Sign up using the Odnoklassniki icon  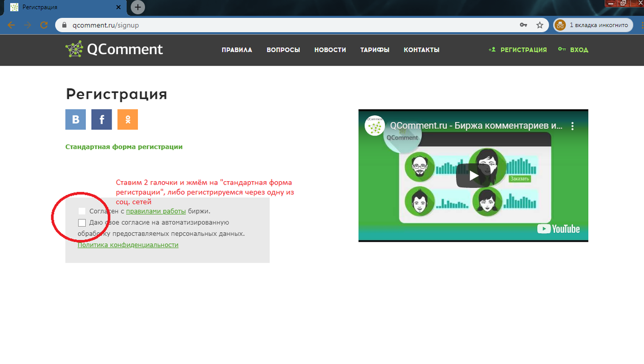[x=127, y=119]
